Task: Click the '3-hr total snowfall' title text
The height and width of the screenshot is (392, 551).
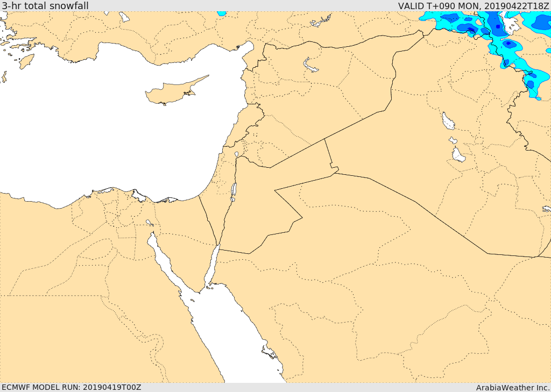Action: (45, 5)
